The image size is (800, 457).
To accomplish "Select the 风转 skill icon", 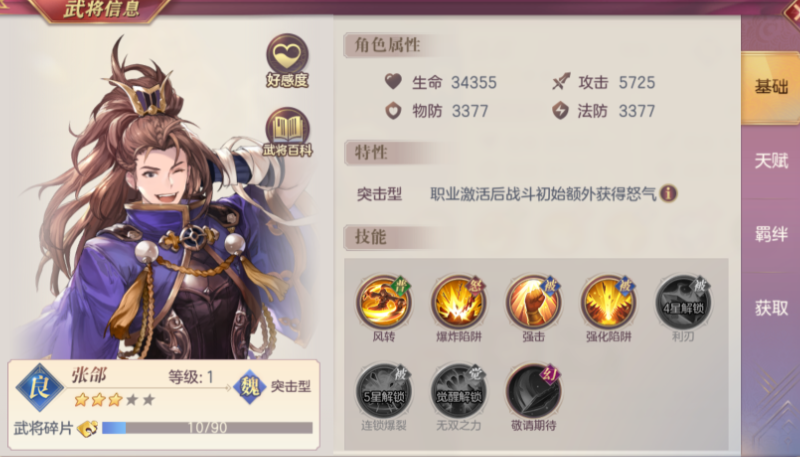I will coord(384,303).
